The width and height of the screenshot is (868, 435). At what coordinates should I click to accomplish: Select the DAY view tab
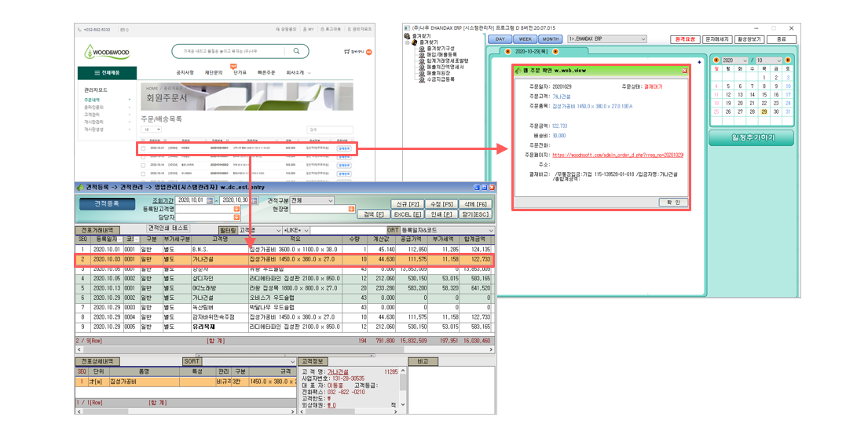[x=500, y=39]
